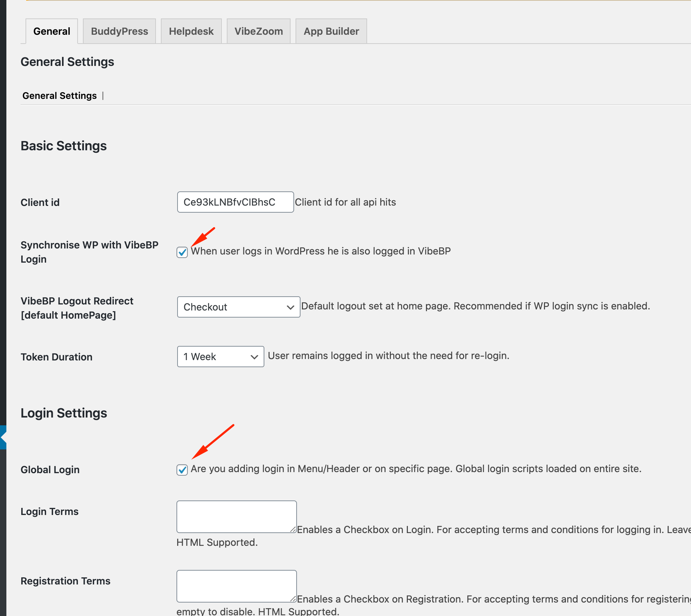Image resolution: width=691 pixels, height=616 pixels.
Task: Click the 'Token Duration' label
Action: pyautogui.click(x=57, y=357)
